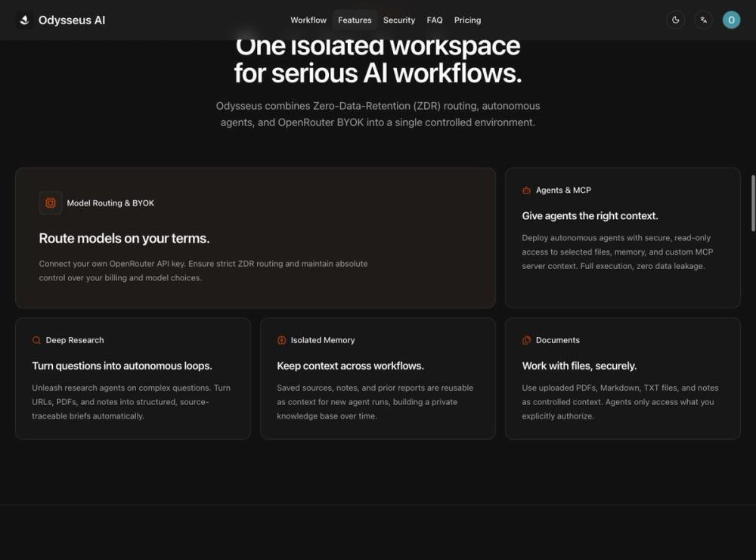The width and height of the screenshot is (756, 560).
Task: Click 'Unleash research agents on complex' description
Action: [131, 402]
